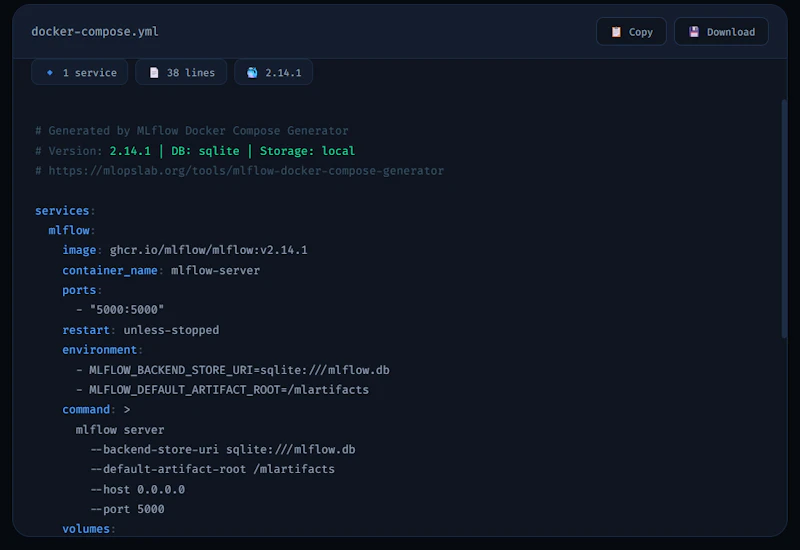Click the 'Generated by MLflow Docker Compose Generator' comment
Image resolution: width=800 pixels, height=550 pixels.
[192, 131]
